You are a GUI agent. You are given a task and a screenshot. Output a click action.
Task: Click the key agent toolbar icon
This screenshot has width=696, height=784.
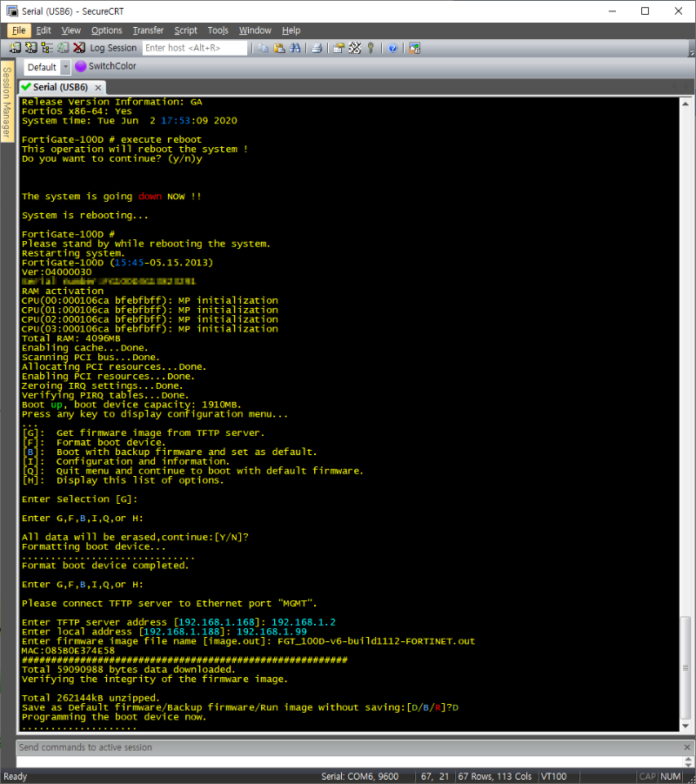pos(371,48)
